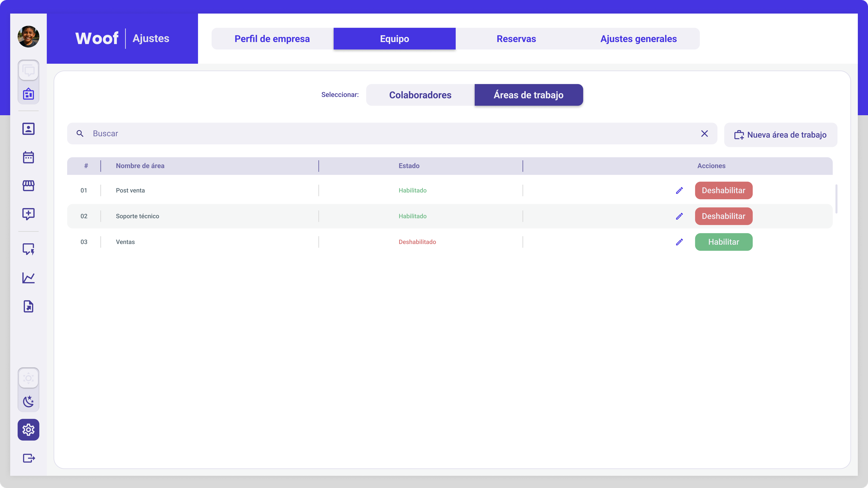Screen dimensions: 868x488
Task: Click the logout icon
Action: [x=28, y=458]
